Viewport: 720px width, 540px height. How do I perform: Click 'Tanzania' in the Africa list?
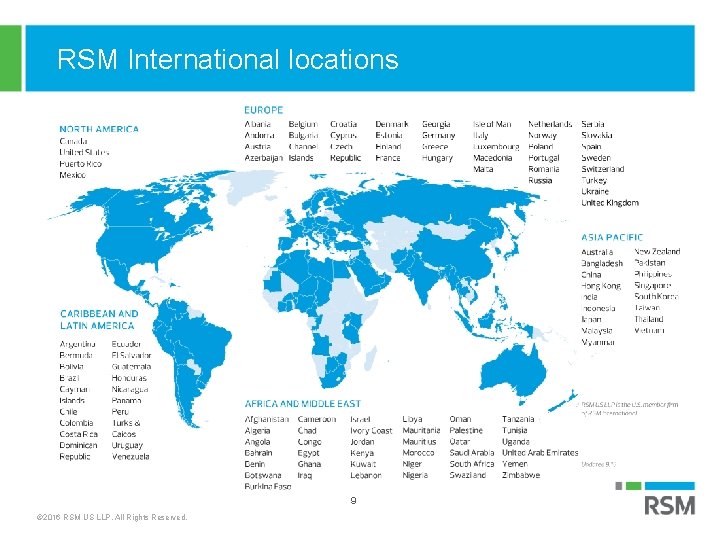tap(518, 419)
